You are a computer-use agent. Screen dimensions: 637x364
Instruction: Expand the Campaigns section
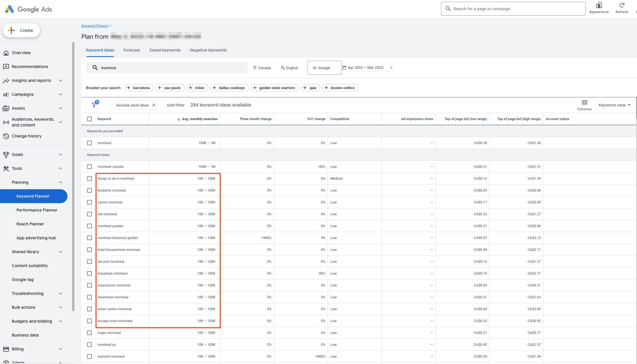[60, 94]
